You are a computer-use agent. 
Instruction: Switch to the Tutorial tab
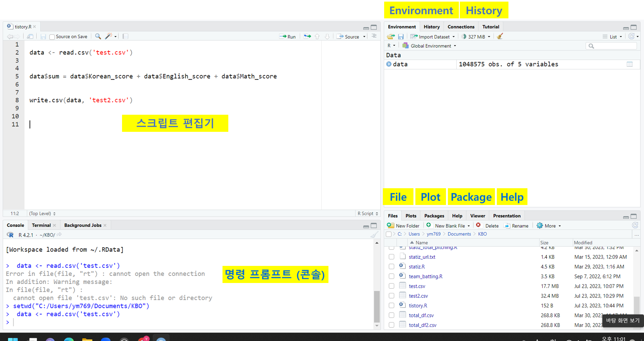pyautogui.click(x=491, y=27)
